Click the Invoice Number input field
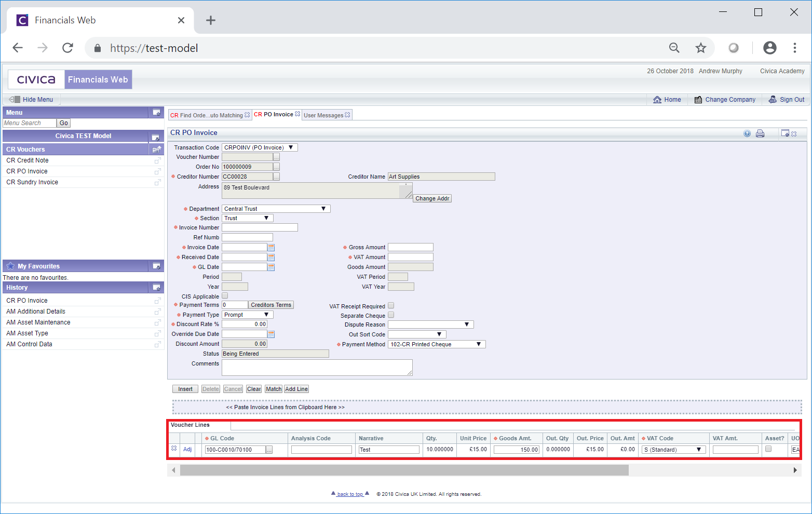 click(x=260, y=227)
